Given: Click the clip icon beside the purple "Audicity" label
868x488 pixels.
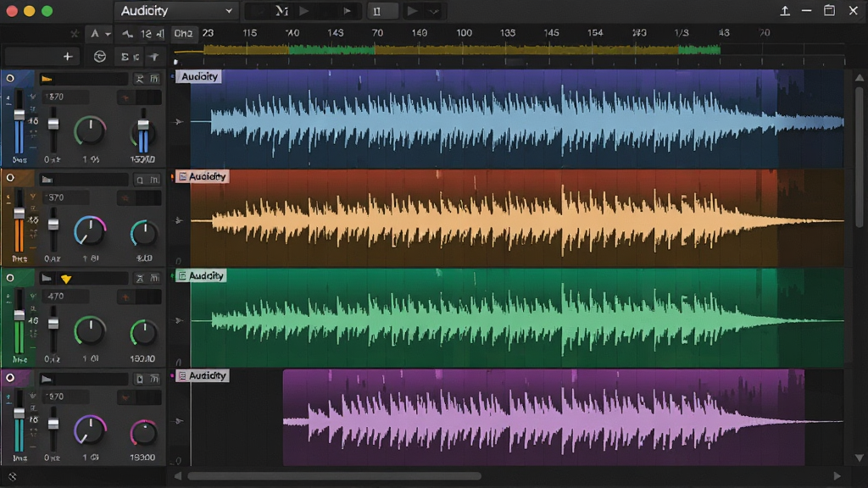Looking at the screenshot, I should pyautogui.click(x=182, y=376).
